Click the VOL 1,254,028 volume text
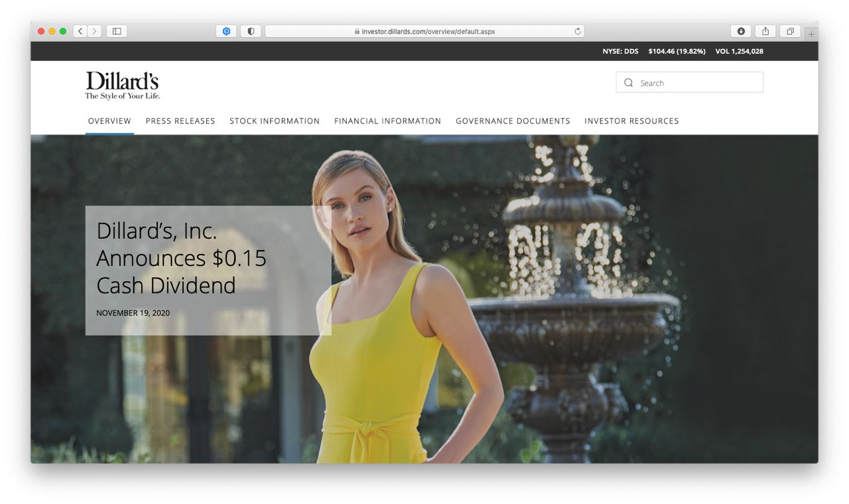Screen dimensions: 849x504 pyautogui.click(x=739, y=51)
